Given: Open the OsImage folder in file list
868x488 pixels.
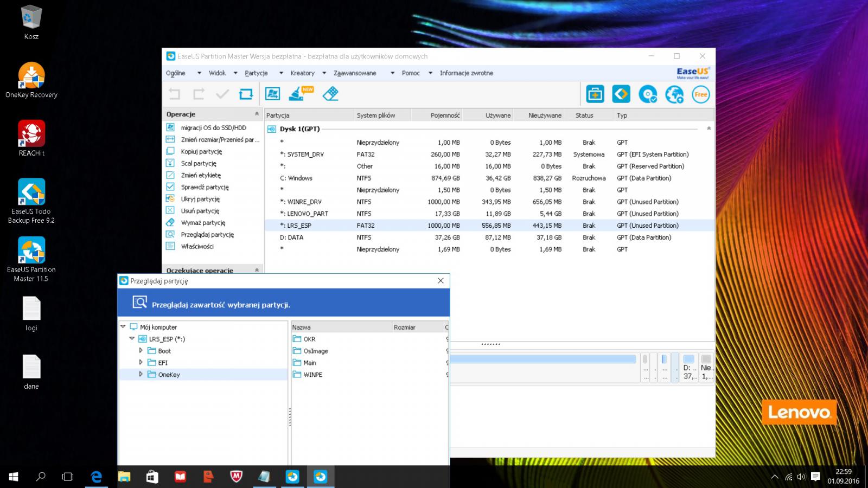Looking at the screenshot, I should (315, 351).
